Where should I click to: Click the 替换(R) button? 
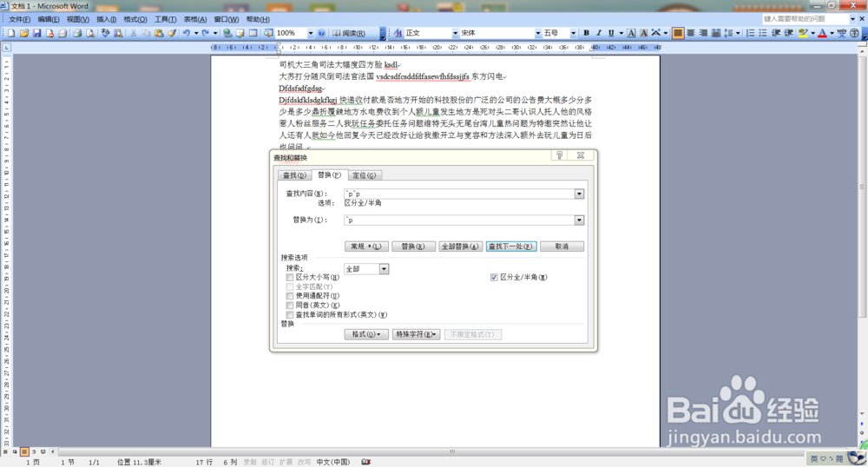412,247
